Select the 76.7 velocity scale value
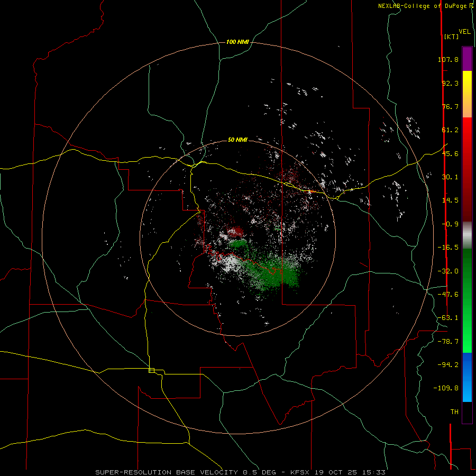This screenshot has width=476, height=476. click(x=450, y=106)
